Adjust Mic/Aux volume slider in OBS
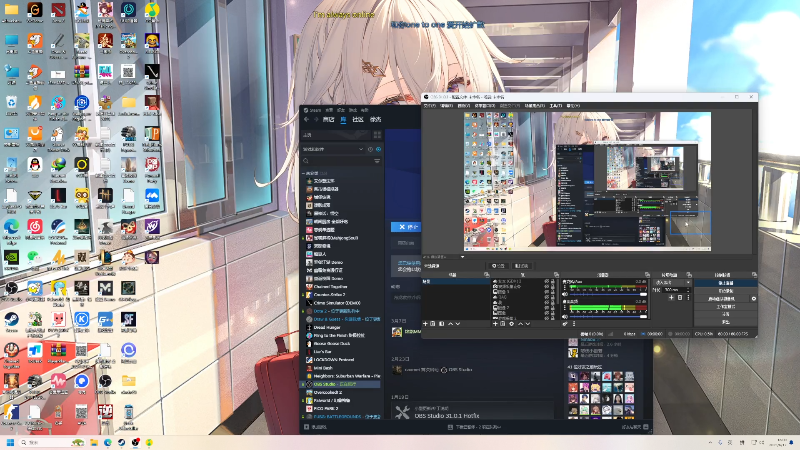800x450 pixels. [608, 294]
